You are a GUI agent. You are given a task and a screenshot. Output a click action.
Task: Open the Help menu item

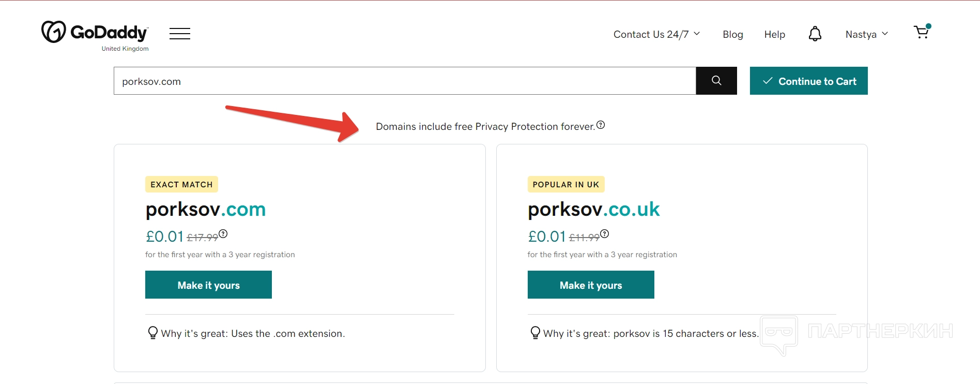point(775,34)
